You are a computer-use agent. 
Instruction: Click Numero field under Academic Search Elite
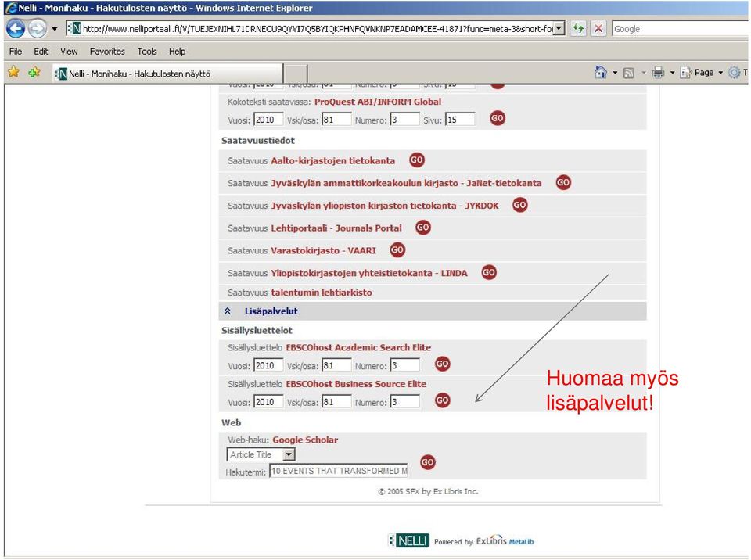[x=404, y=365]
